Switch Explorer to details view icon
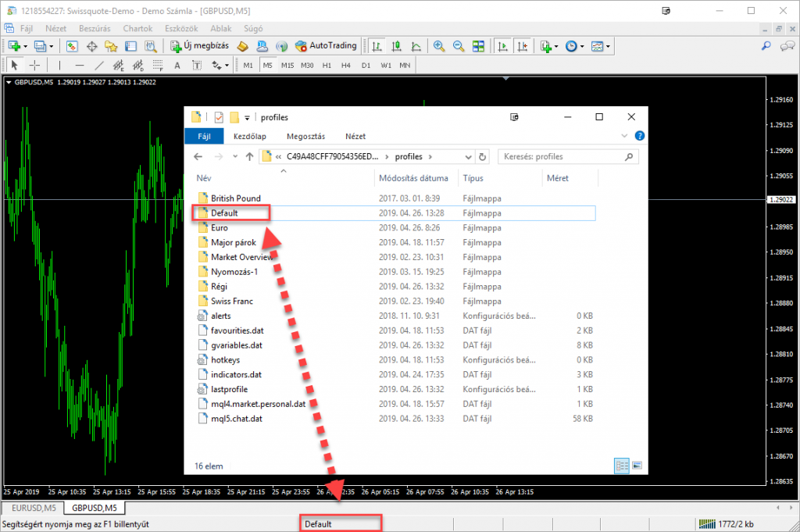This screenshot has height=532, width=800. [x=621, y=466]
